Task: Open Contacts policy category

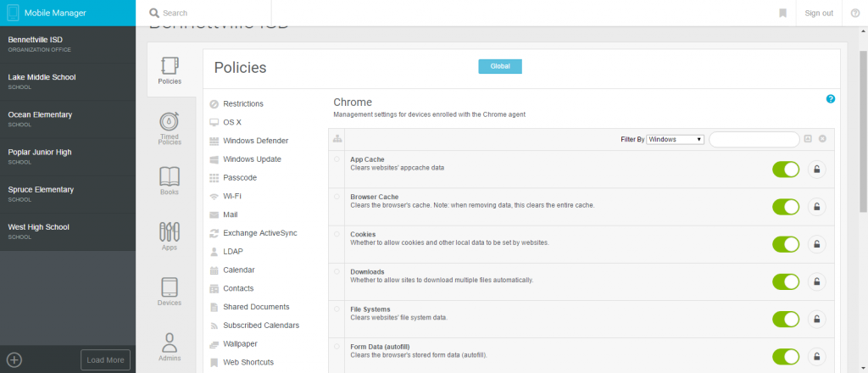Action: 238,288
